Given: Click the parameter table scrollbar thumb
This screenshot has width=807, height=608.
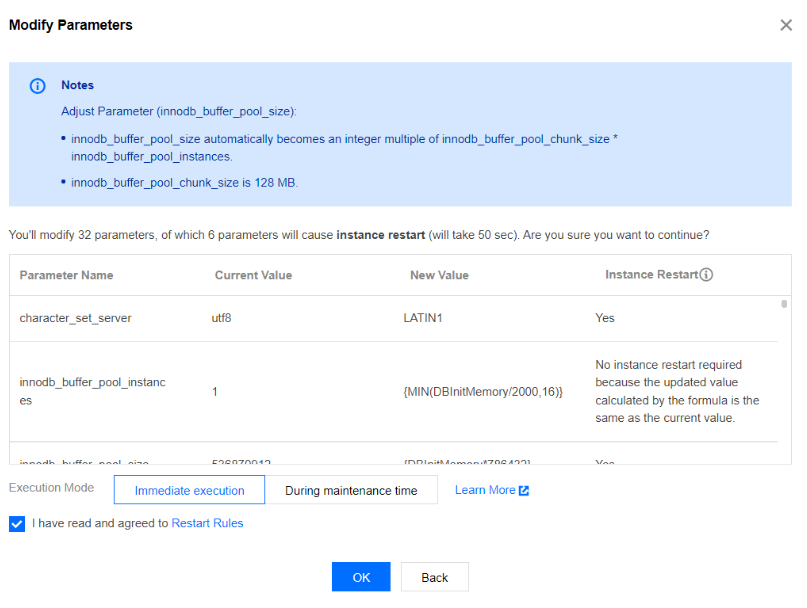Looking at the screenshot, I should coord(784,304).
